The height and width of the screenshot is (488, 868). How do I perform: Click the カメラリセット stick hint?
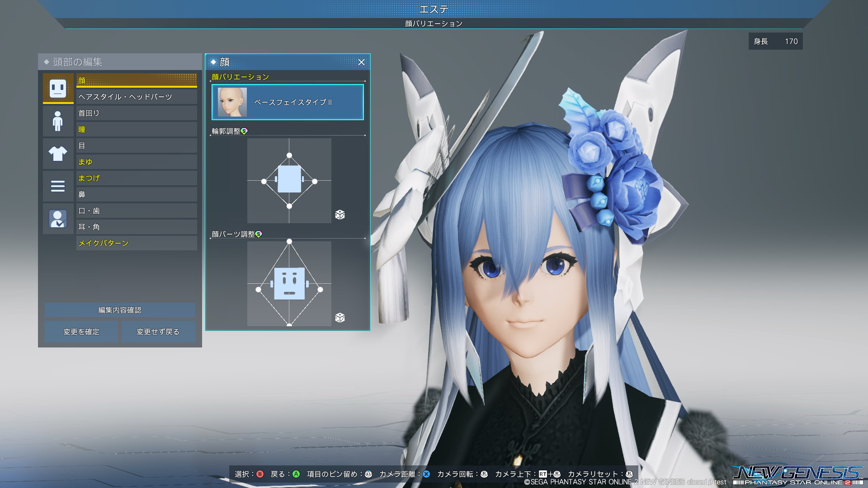pos(600,474)
